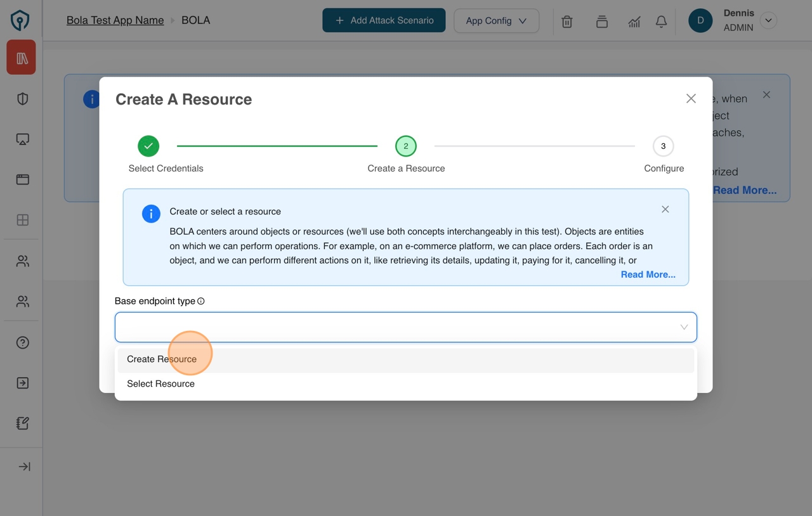The image size is (812, 516).
Task: Open notifications via the bell icon
Action: [x=661, y=22]
